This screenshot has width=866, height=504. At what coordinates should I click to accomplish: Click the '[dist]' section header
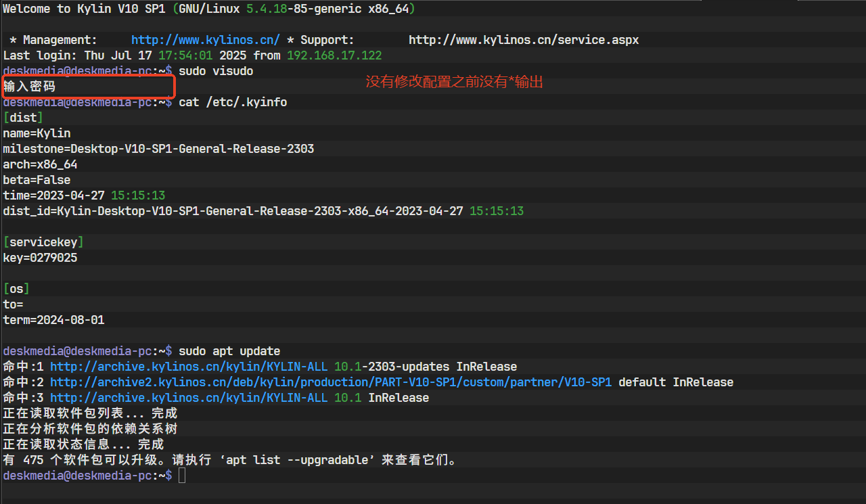(23, 118)
